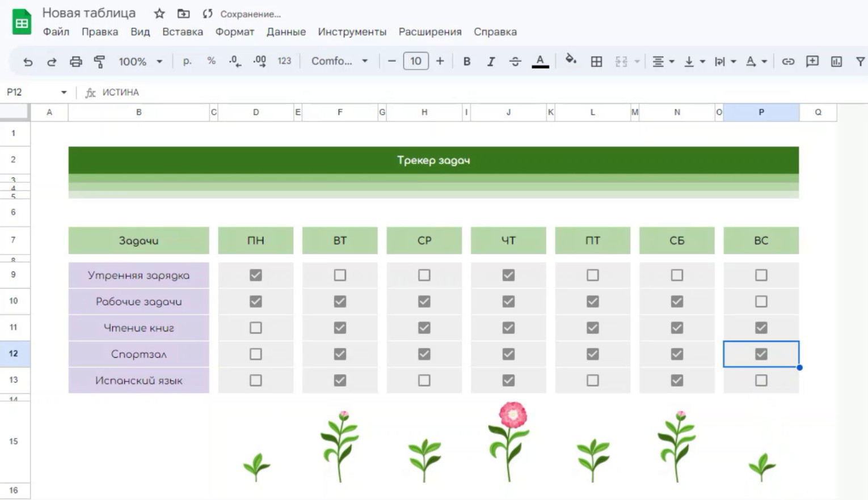The height and width of the screenshot is (500, 868).
Task: Select the Спортзал task cell
Action: (x=139, y=354)
